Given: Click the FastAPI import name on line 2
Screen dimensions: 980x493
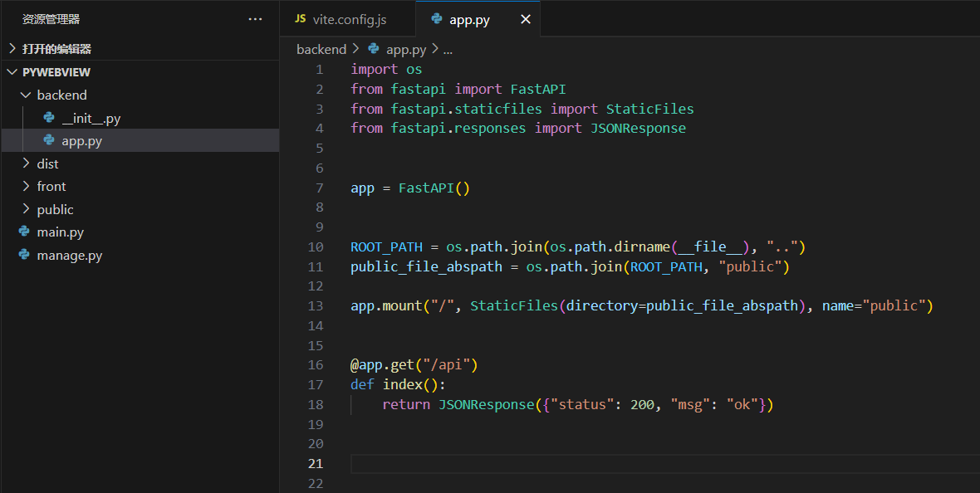Looking at the screenshot, I should 538,90.
